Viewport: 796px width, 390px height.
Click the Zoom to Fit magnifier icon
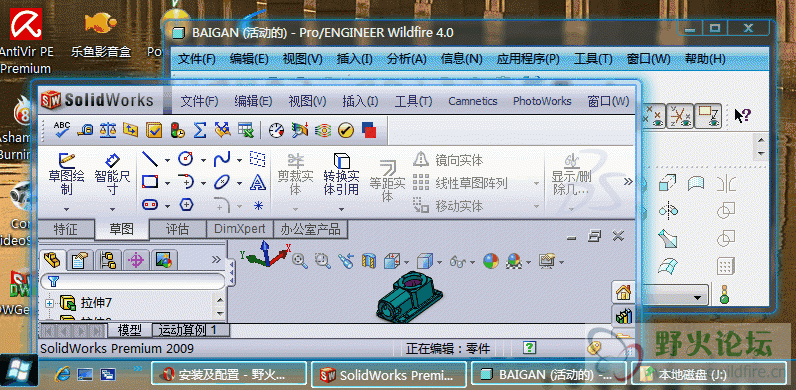pos(301,261)
